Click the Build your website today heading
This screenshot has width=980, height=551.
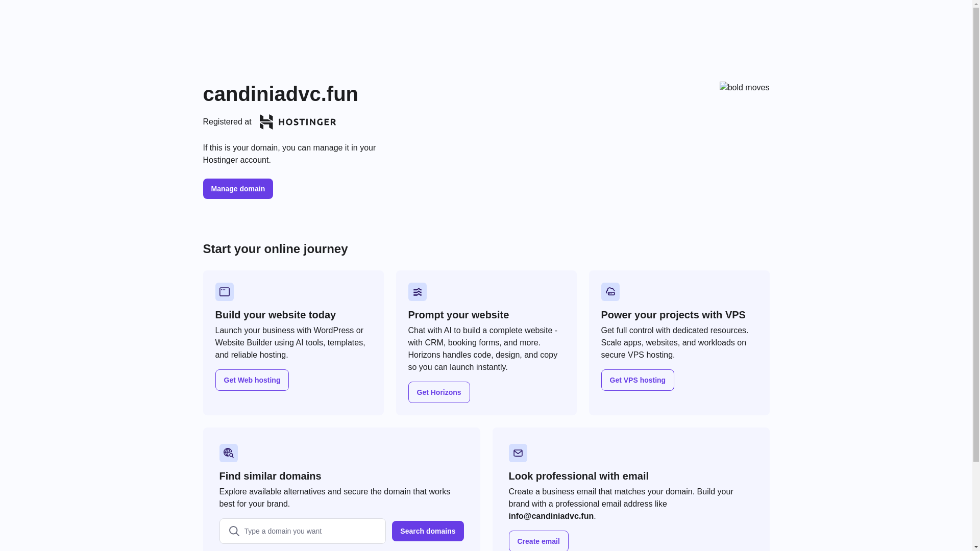[275, 315]
